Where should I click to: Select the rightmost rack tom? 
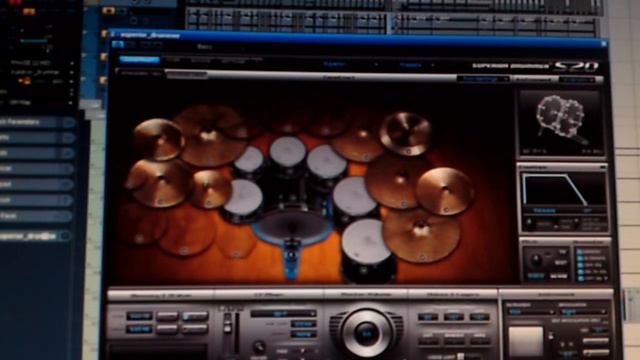coord(327,162)
